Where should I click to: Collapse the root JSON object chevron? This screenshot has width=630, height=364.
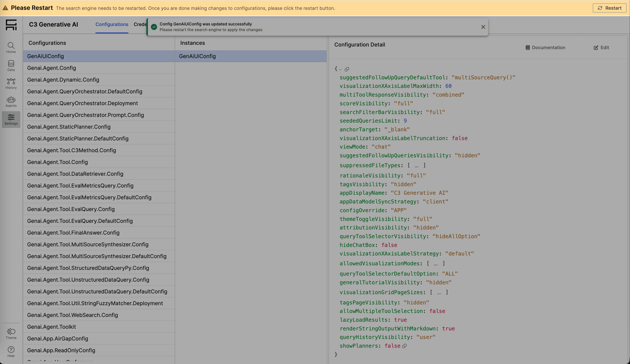340,69
